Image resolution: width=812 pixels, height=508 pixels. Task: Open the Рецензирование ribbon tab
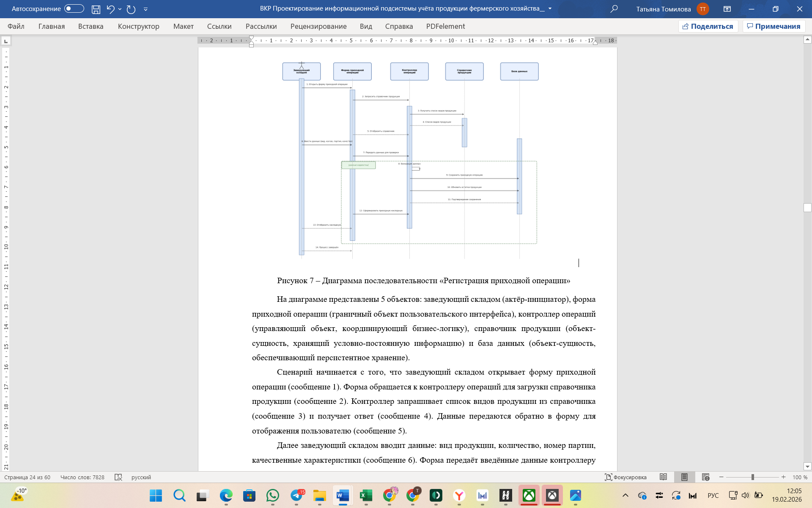coord(318,26)
